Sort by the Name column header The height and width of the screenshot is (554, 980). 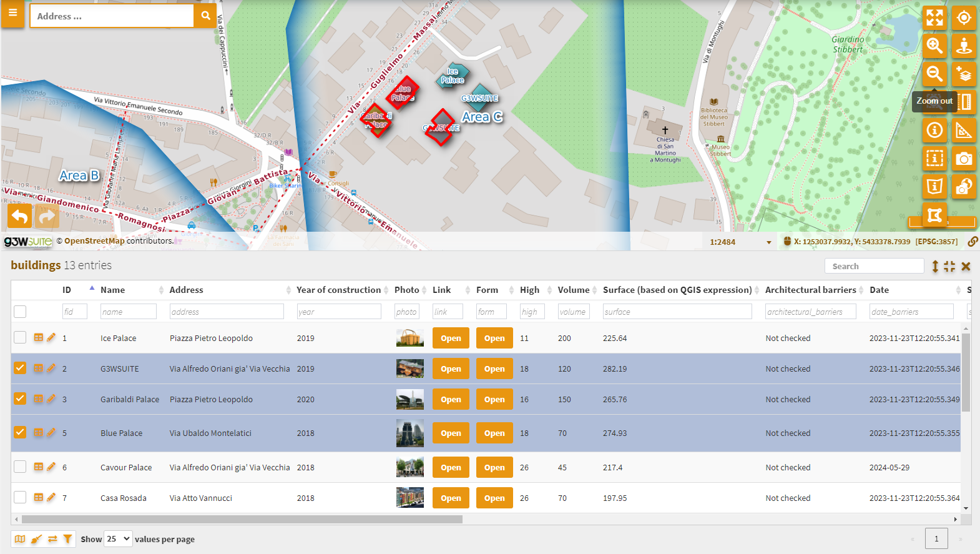pos(112,290)
